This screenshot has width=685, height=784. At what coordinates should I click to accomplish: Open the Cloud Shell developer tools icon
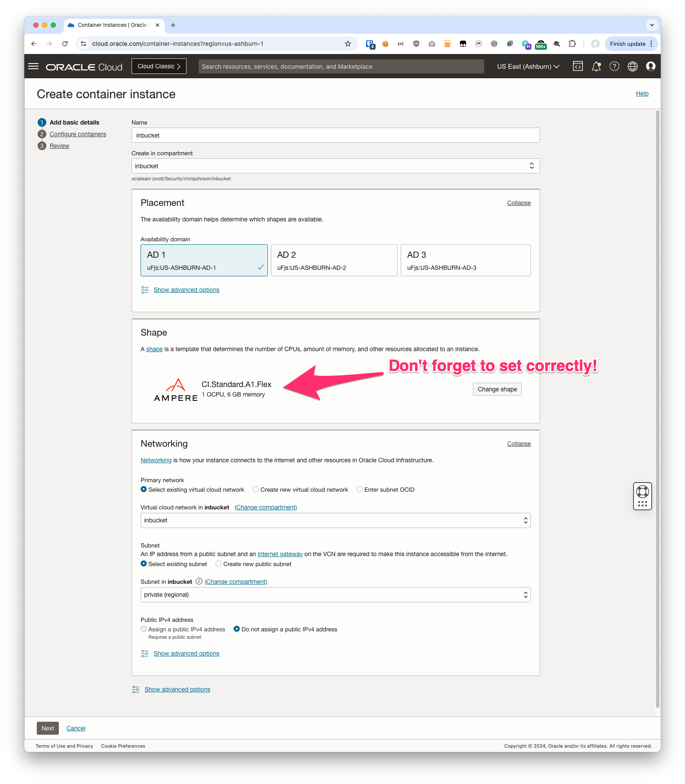(578, 66)
